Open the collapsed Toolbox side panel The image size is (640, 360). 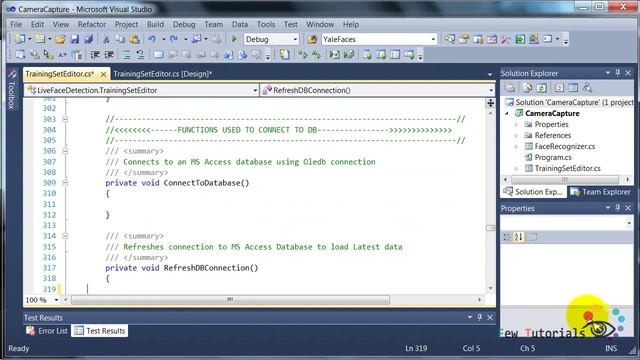(x=11, y=90)
